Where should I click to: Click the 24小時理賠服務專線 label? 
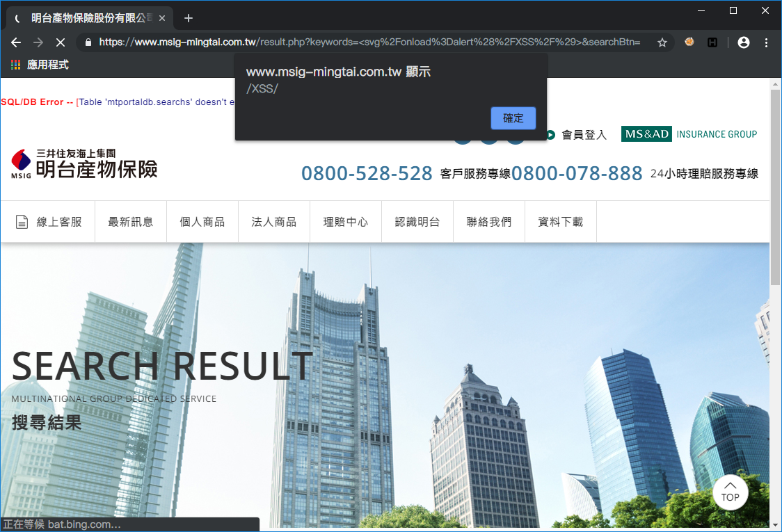[x=704, y=174]
